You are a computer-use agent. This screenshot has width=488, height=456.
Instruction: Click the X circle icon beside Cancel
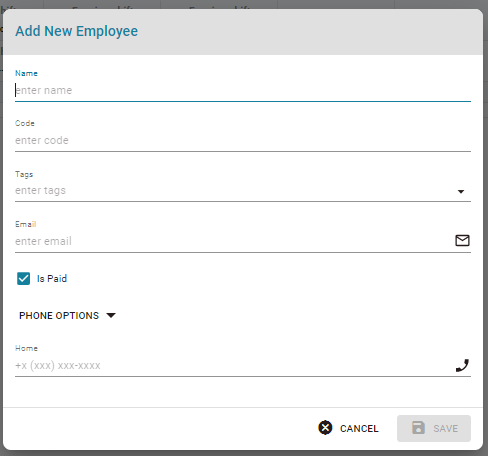325,428
